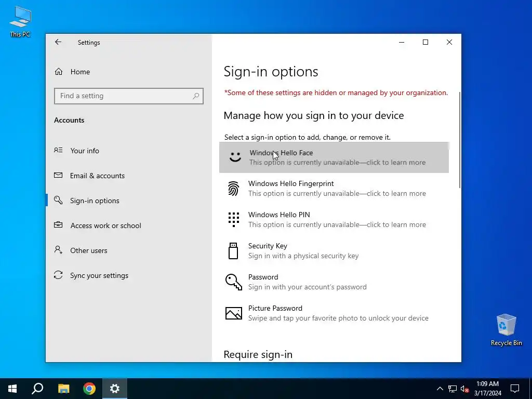Click the search magnifier in Find a setting
Image resolution: width=532 pixels, height=399 pixels.
pos(196,96)
